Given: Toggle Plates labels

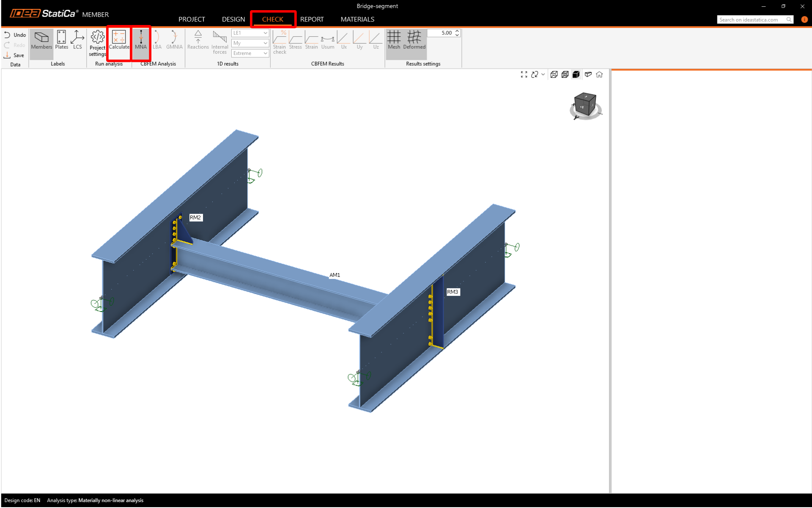Looking at the screenshot, I should [x=61, y=40].
